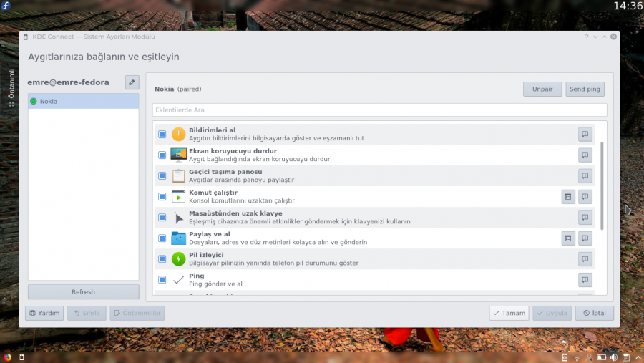Click the İptal cancel button
The height and width of the screenshot is (363, 644).
(595, 313)
